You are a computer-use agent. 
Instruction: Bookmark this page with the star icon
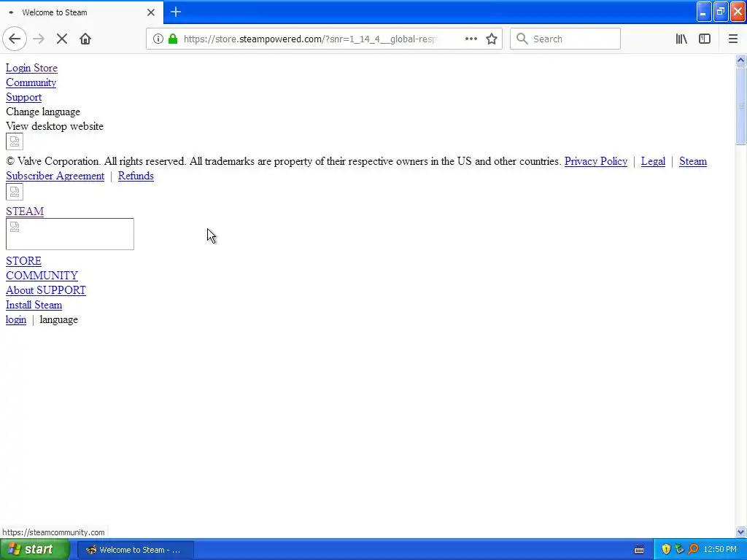point(492,39)
